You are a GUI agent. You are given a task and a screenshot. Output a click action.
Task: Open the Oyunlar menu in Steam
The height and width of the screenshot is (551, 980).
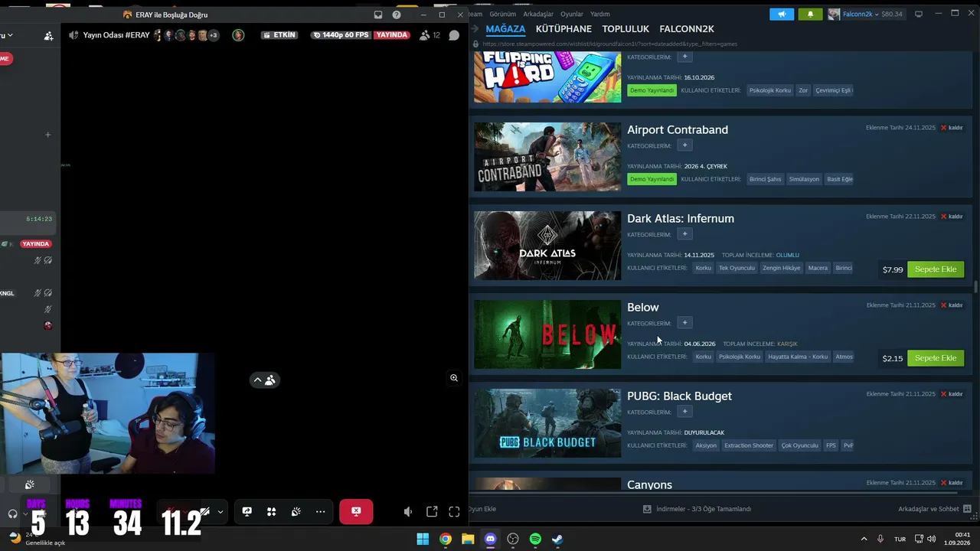tap(572, 14)
